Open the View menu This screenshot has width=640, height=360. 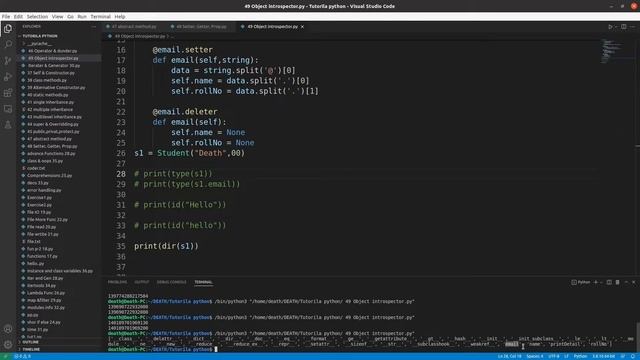click(58, 17)
